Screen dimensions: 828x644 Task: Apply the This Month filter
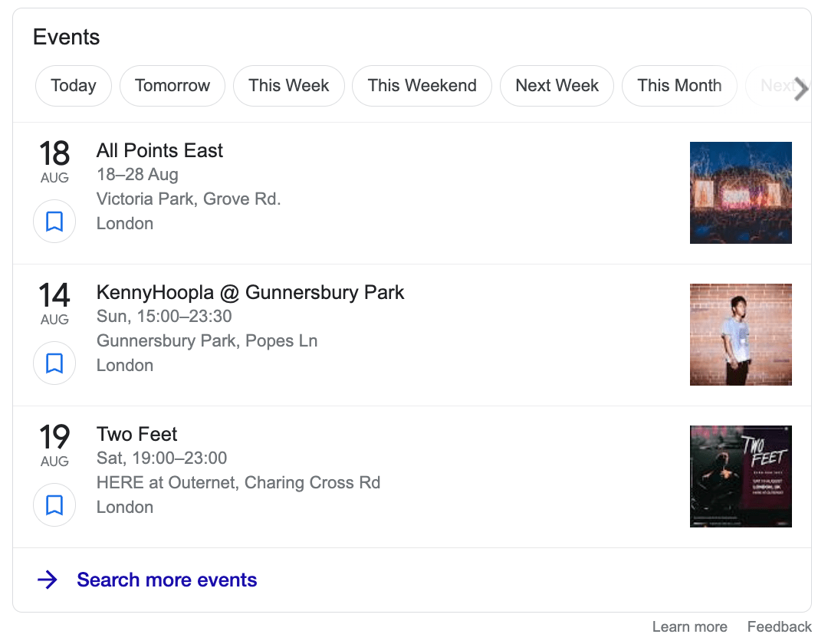pyautogui.click(x=679, y=86)
